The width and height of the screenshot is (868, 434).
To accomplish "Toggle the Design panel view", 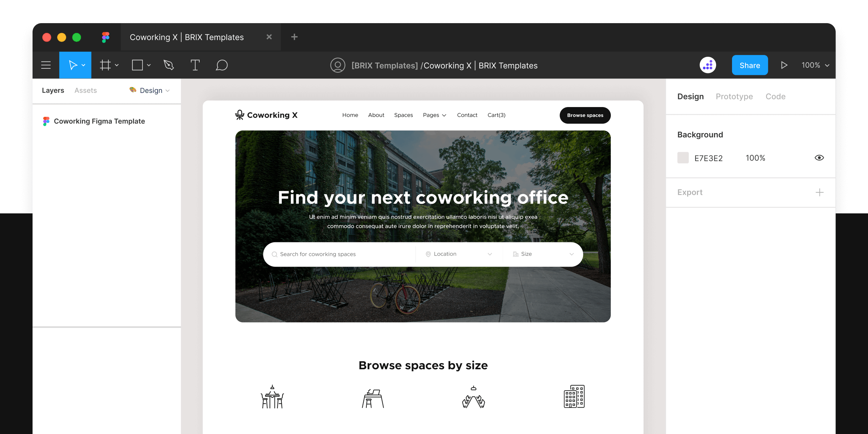I will (691, 96).
